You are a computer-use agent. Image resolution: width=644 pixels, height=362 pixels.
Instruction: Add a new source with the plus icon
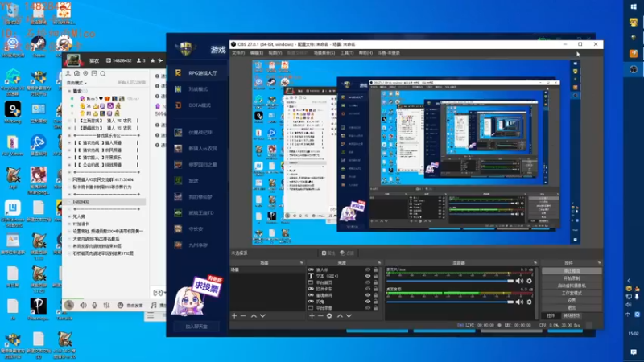tap(312, 315)
